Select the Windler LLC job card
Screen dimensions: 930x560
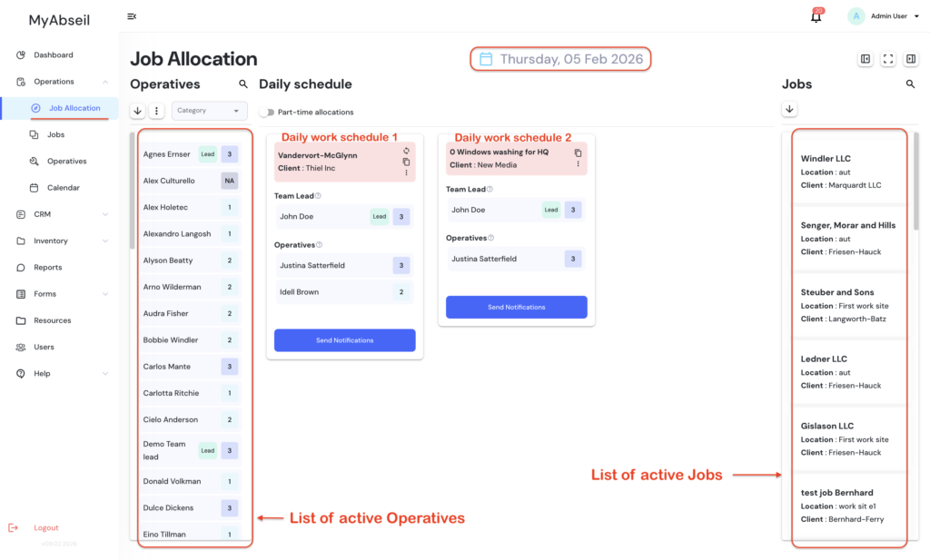(x=848, y=172)
